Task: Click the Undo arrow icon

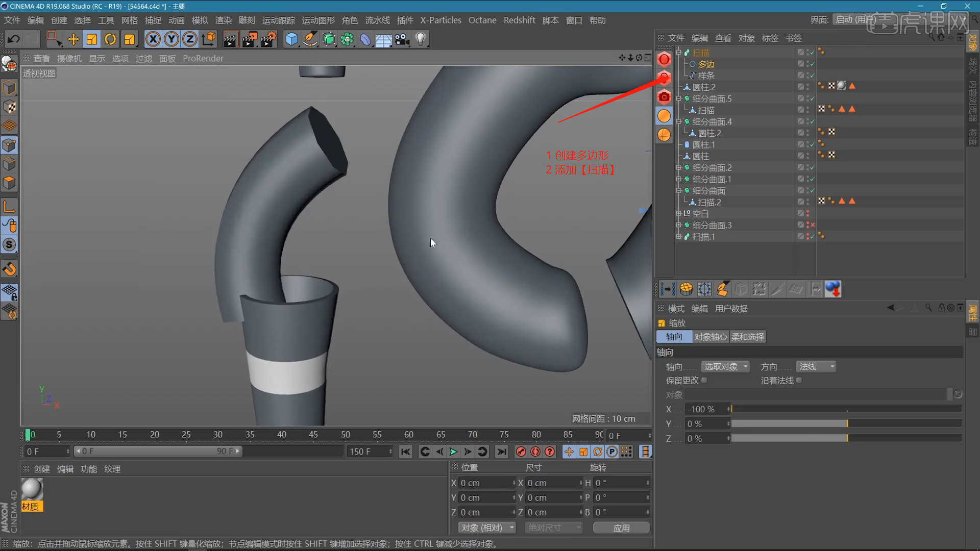Action: (x=14, y=39)
